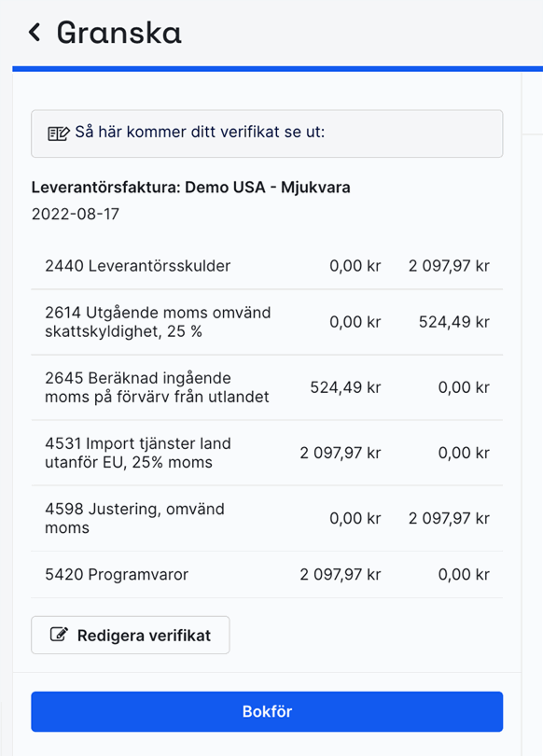Click the Leverantörsfaktura heading Demo USA - Mjukvara
The width and height of the screenshot is (543, 756).
(x=189, y=187)
